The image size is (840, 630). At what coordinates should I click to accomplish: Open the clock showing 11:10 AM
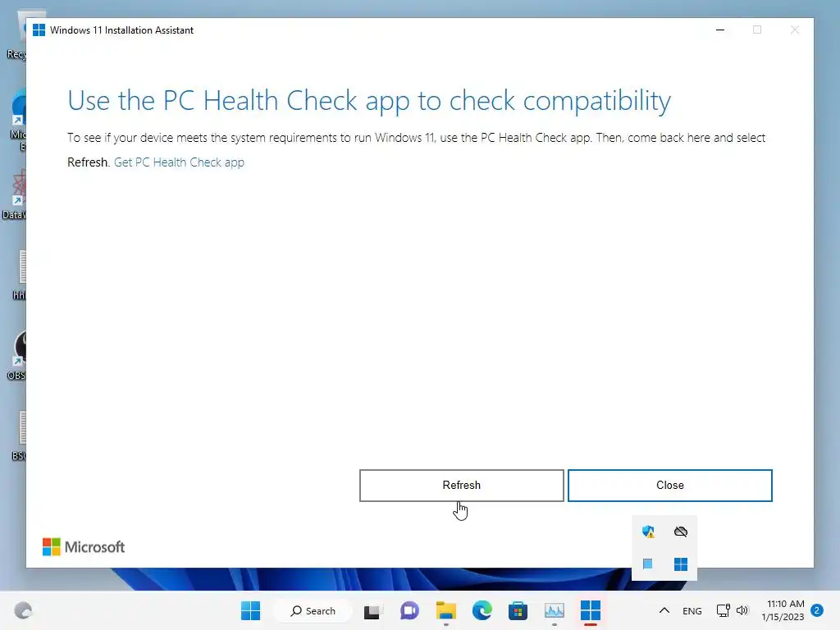(x=783, y=610)
